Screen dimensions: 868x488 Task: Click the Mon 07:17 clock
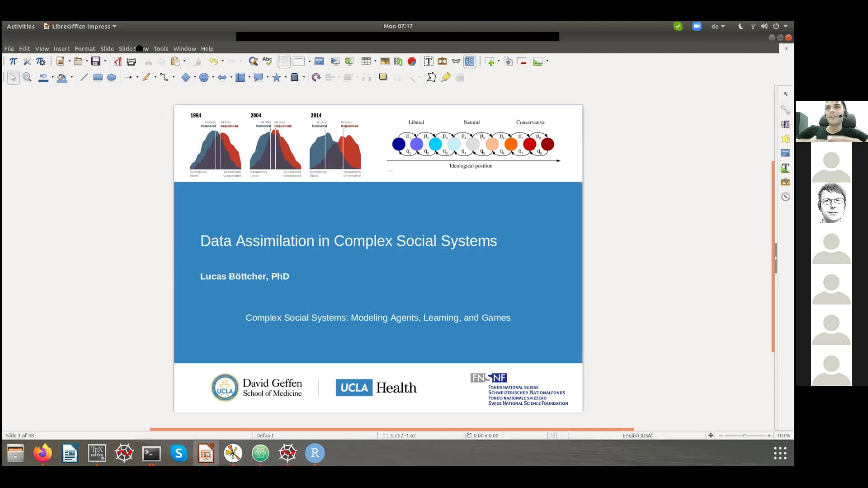398,26
